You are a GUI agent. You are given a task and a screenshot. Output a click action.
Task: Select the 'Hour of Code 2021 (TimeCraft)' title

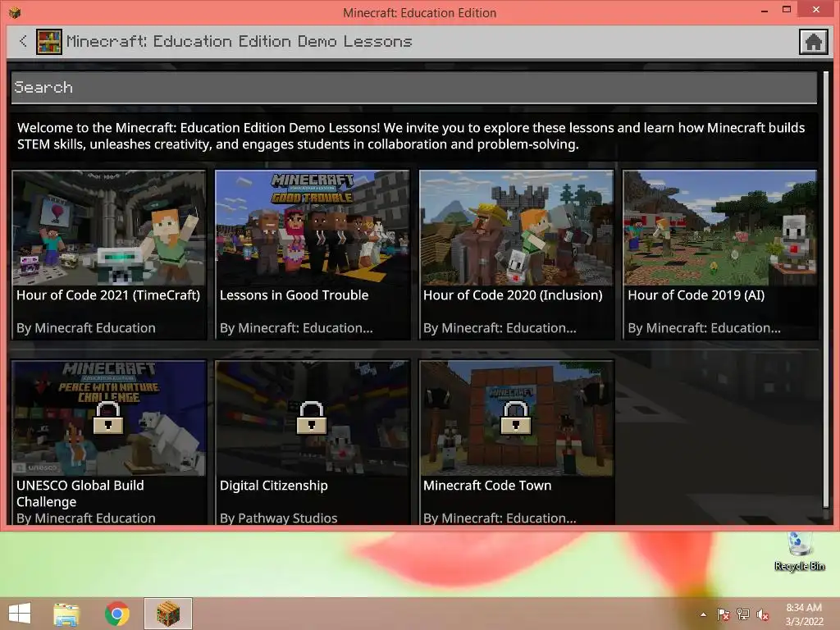click(x=108, y=295)
